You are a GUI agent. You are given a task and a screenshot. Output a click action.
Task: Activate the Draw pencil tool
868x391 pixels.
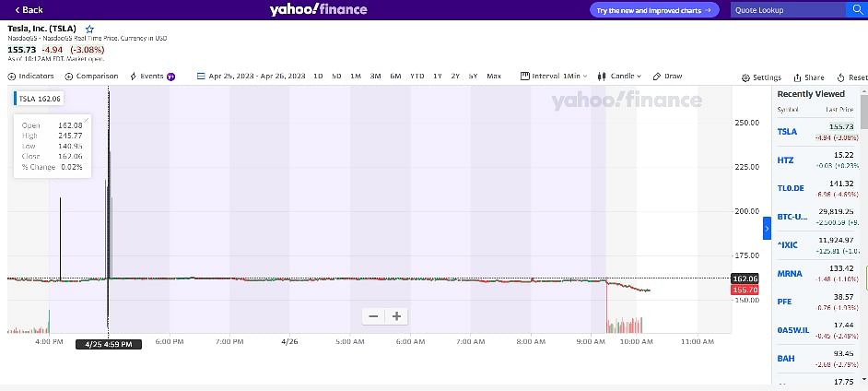tap(668, 77)
